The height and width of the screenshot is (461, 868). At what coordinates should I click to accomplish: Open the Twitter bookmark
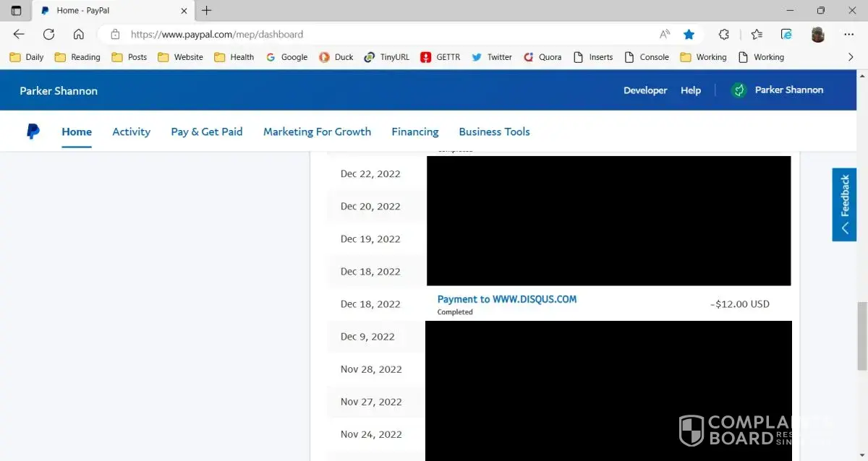pyautogui.click(x=492, y=57)
